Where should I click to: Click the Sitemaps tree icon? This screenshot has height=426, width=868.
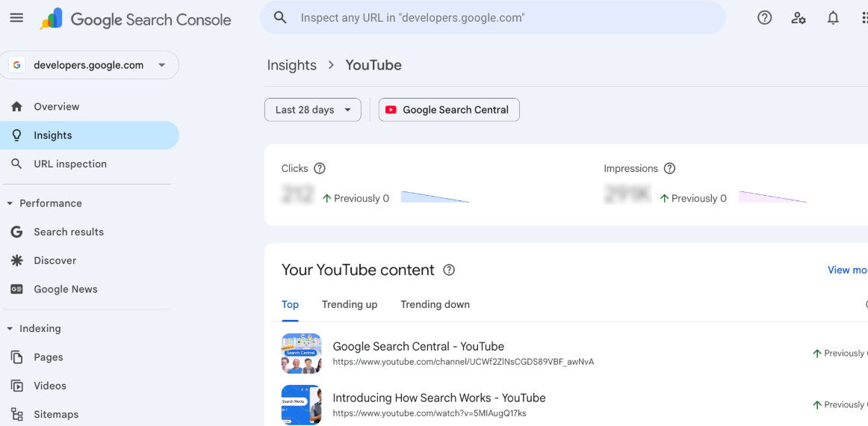pyautogui.click(x=16, y=414)
